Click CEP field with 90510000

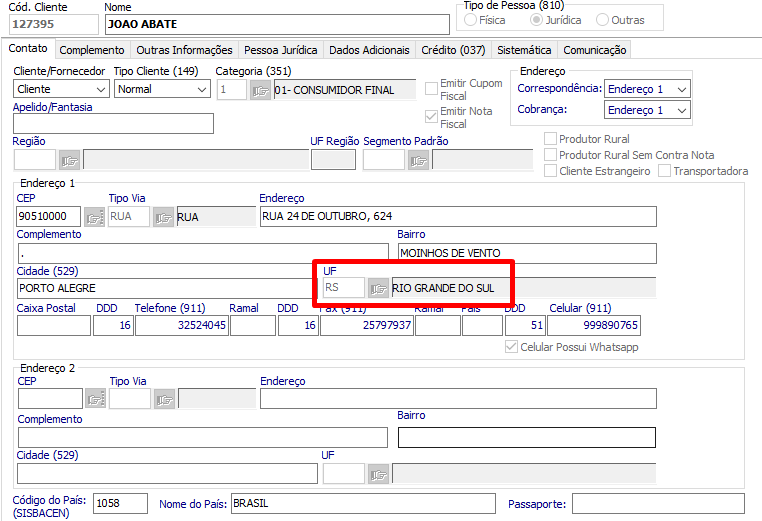tap(49, 217)
